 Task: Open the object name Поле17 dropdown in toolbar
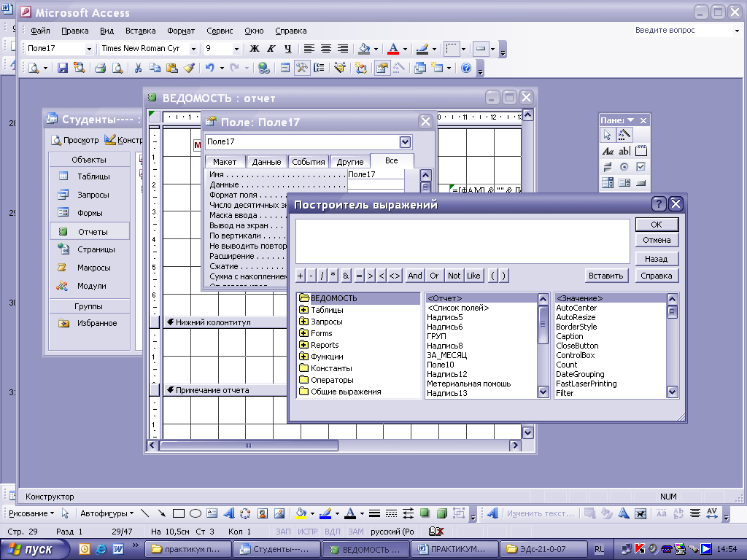tap(88, 49)
